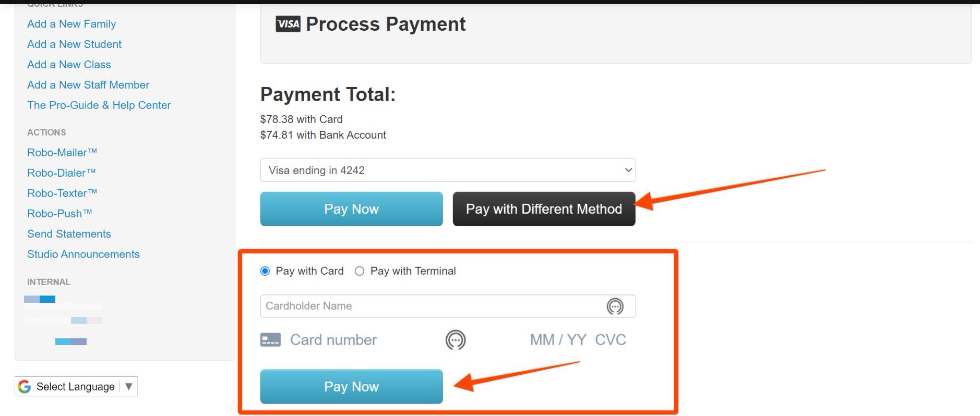
Task: Open the Visa ending in 4242 dropdown
Action: coord(448,170)
